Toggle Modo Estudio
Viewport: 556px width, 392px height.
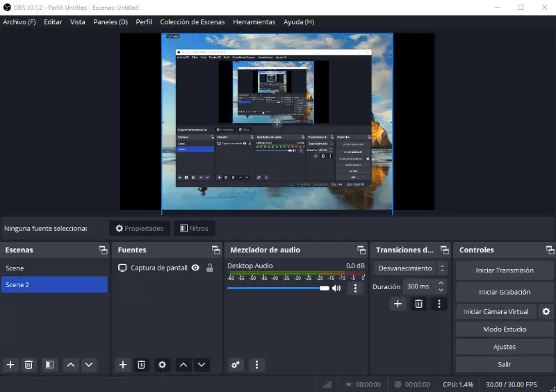click(505, 329)
